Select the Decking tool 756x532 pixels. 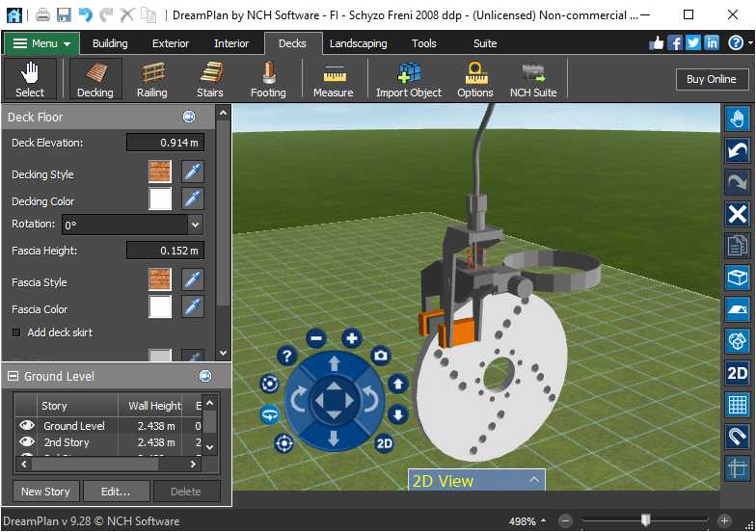pos(94,79)
